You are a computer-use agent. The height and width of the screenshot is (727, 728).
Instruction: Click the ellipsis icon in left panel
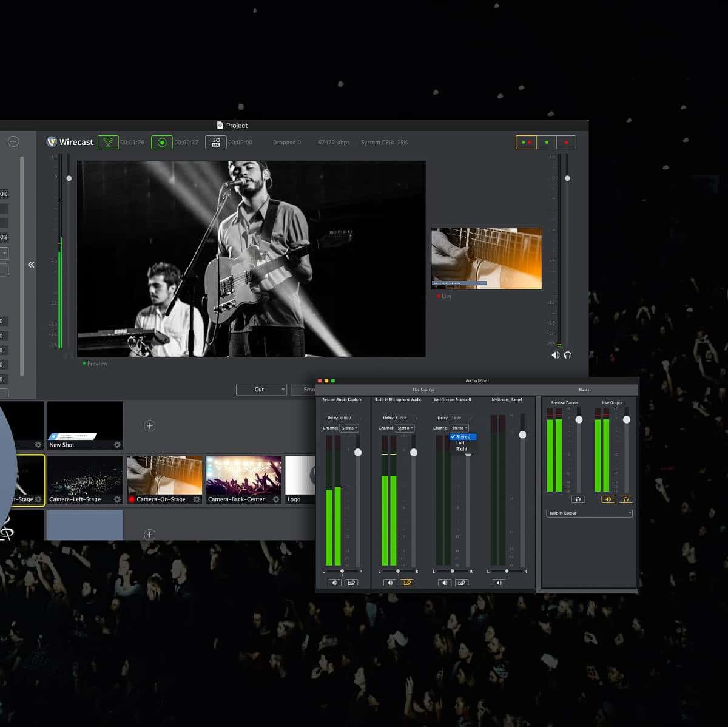pos(13,141)
